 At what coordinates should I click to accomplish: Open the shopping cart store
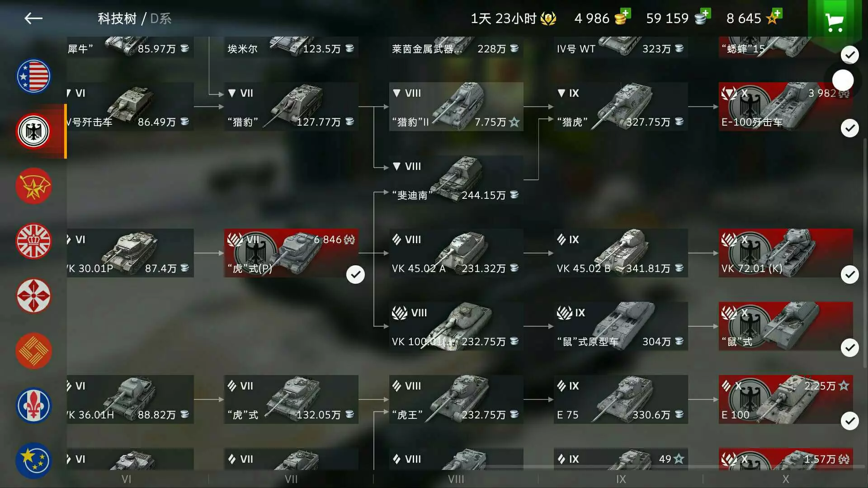click(x=834, y=22)
